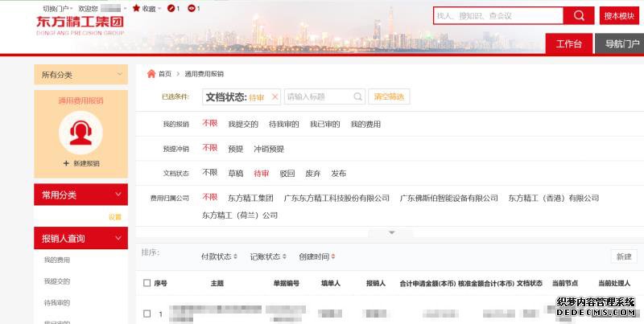644x324 pixels.
Task: Click 清空筛选 button
Action: [x=389, y=96]
